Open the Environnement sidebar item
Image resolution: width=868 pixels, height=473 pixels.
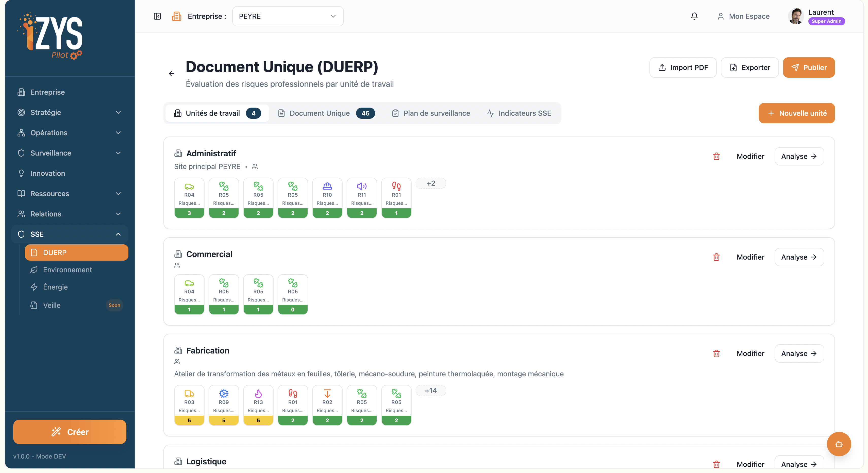[76, 270]
